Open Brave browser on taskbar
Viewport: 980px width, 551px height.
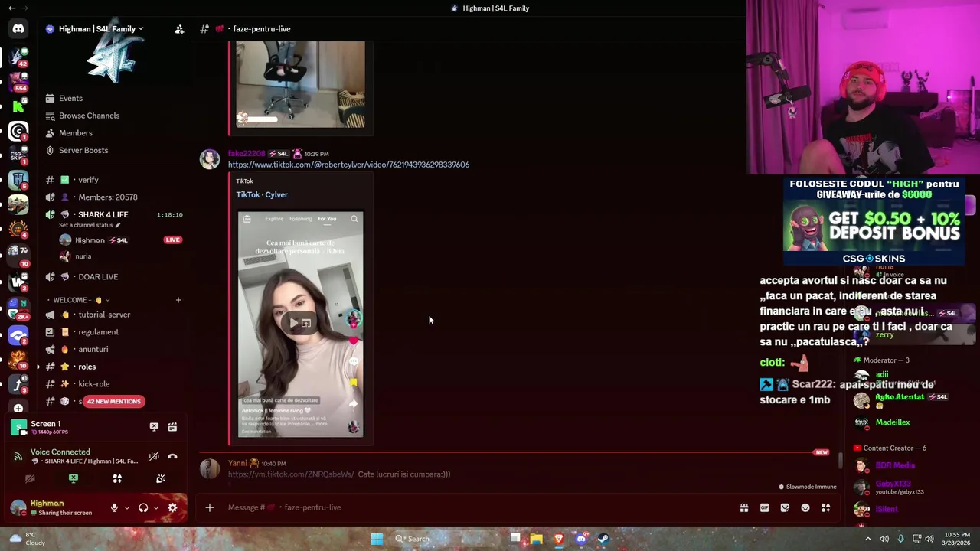(559, 539)
